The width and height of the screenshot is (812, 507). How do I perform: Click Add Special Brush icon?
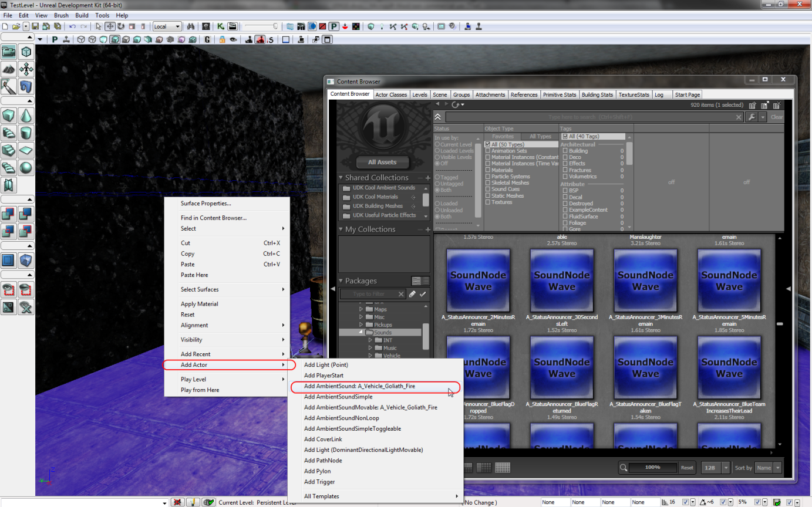9,259
